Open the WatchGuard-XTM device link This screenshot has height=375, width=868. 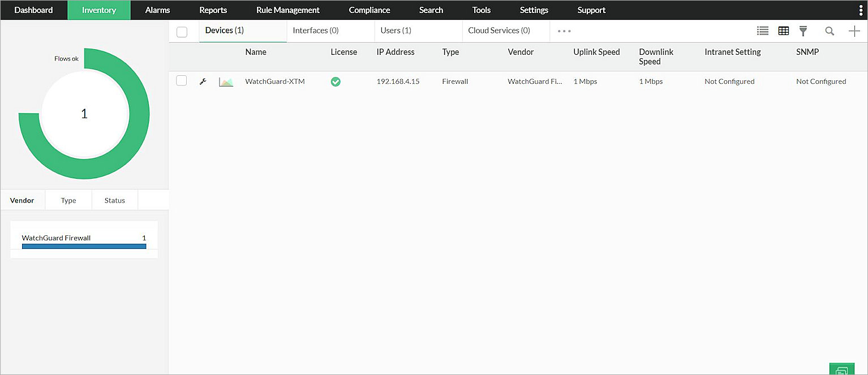coord(275,81)
